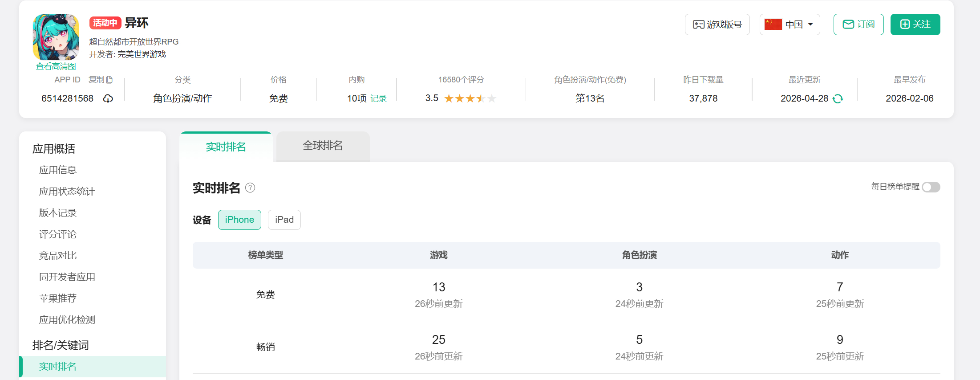
Task: Click the 订阅 envelope subscribe button
Action: pos(859,25)
